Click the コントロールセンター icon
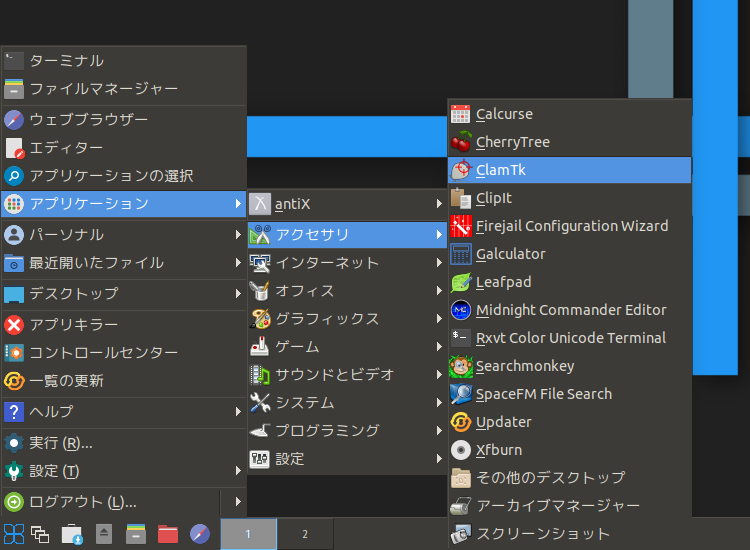Image resolution: width=750 pixels, height=550 pixels. 14,353
